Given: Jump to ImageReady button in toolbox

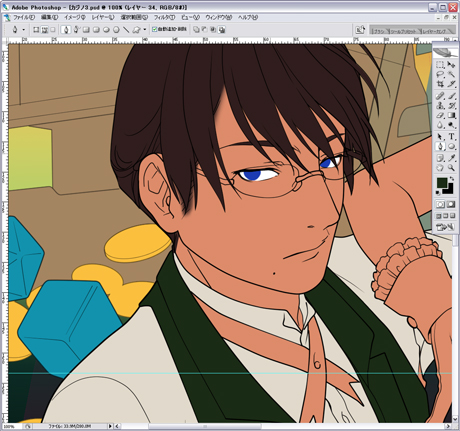Looking at the screenshot, I should [x=445, y=227].
